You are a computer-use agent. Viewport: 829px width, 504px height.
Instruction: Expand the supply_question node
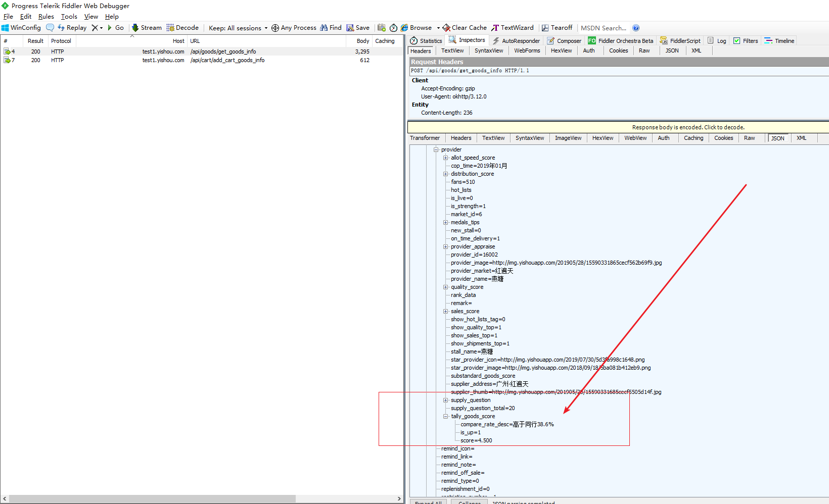446,400
